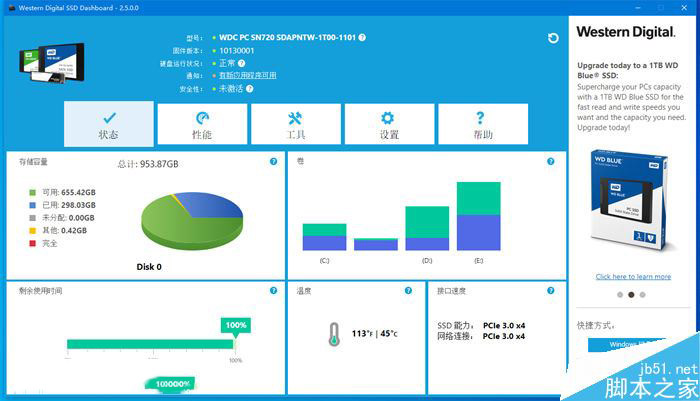Click the firmware version 10130001

[237, 50]
